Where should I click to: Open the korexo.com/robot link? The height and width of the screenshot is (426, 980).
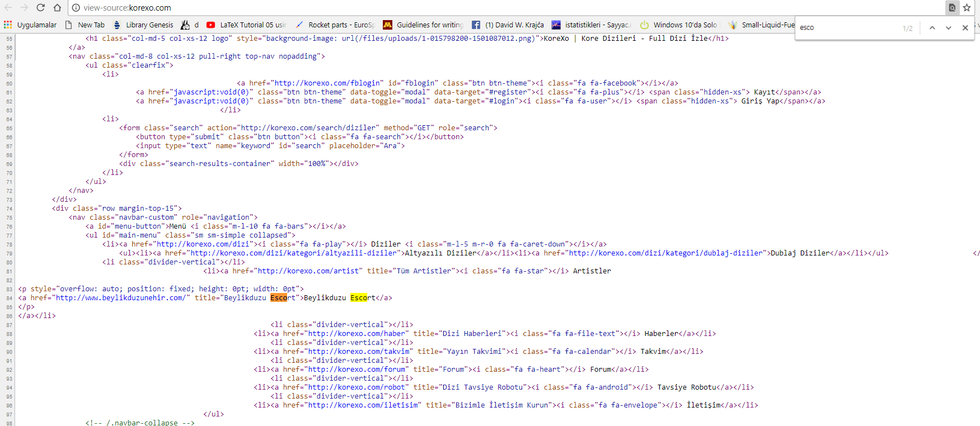point(356,387)
